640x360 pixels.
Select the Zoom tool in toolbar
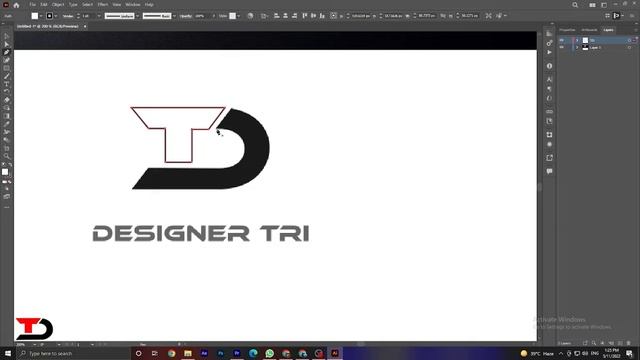pos(7,156)
